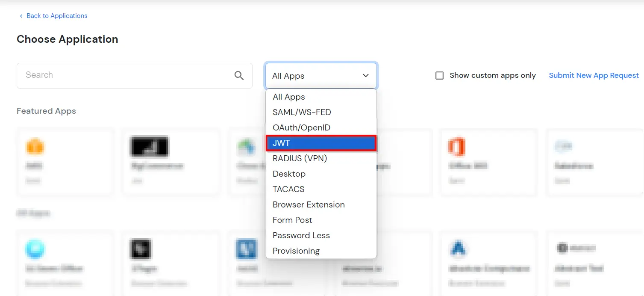Select the black square app icon beside the sphere
Image resolution: width=644 pixels, height=296 pixels.
click(x=141, y=249)
